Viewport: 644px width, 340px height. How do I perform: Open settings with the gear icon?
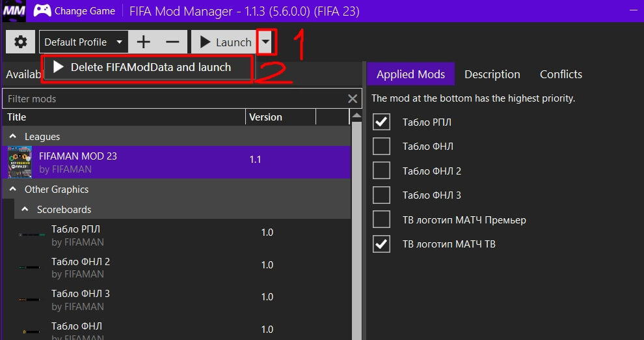tap(20, 42)
